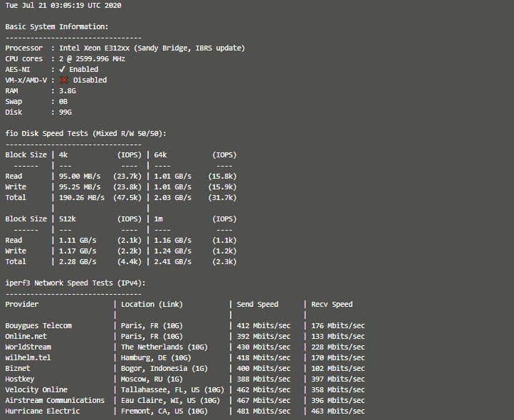Click the recv speed '397 Mbits/sec'
This screenshot has height=420, width=514.
[x=338, y=379]
